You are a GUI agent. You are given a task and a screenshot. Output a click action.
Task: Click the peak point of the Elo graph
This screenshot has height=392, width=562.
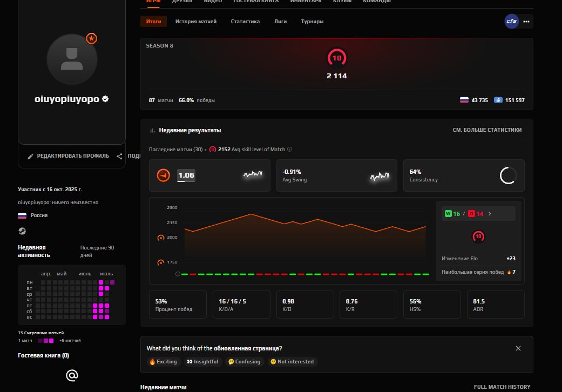click(x=251, y=214)
